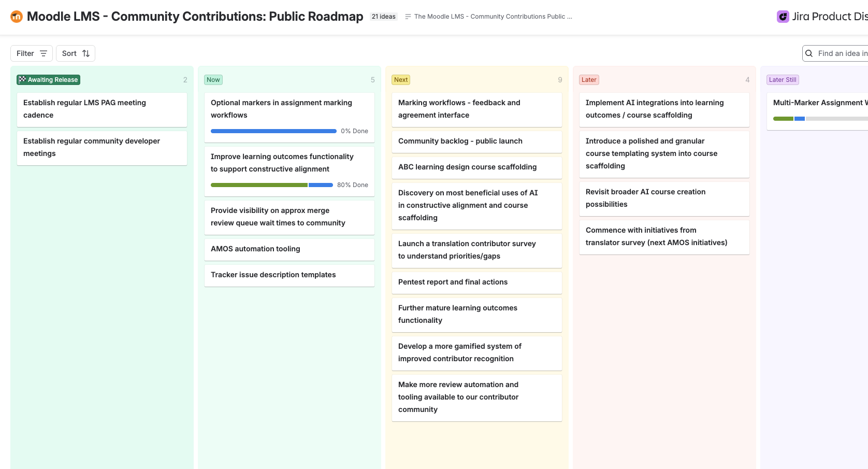The width and height of the screenshot is (868, 469).
Task: Open Implement AI integrations into learning outcomes card
Action: [664, 109]
